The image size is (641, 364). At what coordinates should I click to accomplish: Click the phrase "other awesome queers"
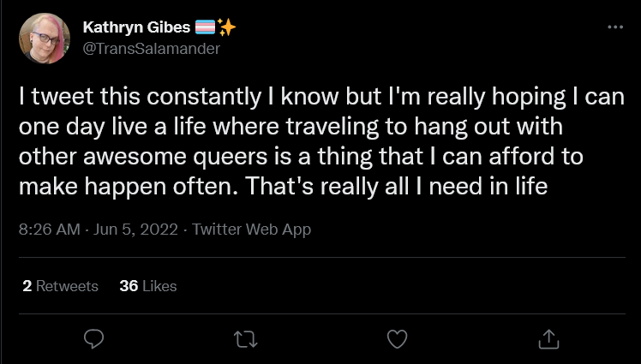tap(143, 157)
